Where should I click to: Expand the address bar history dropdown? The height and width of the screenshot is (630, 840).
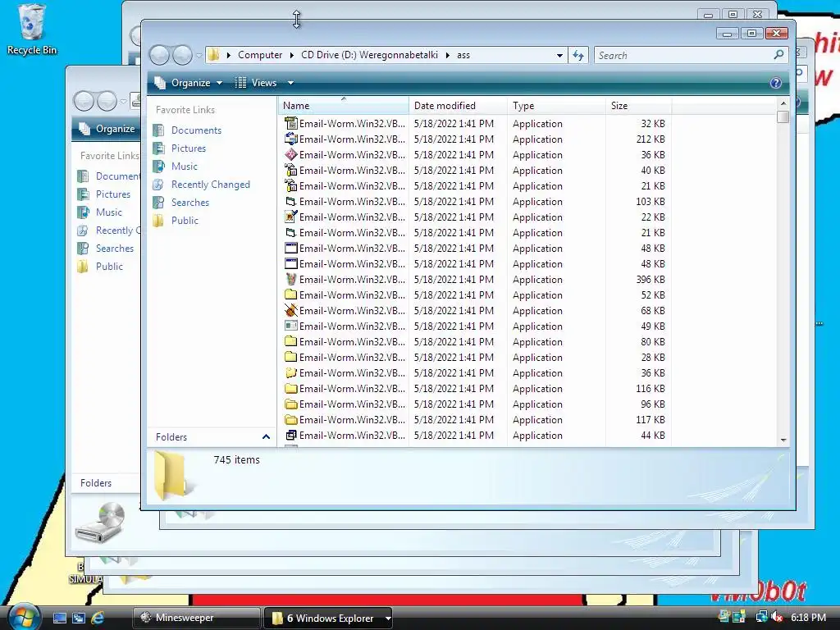559,55
